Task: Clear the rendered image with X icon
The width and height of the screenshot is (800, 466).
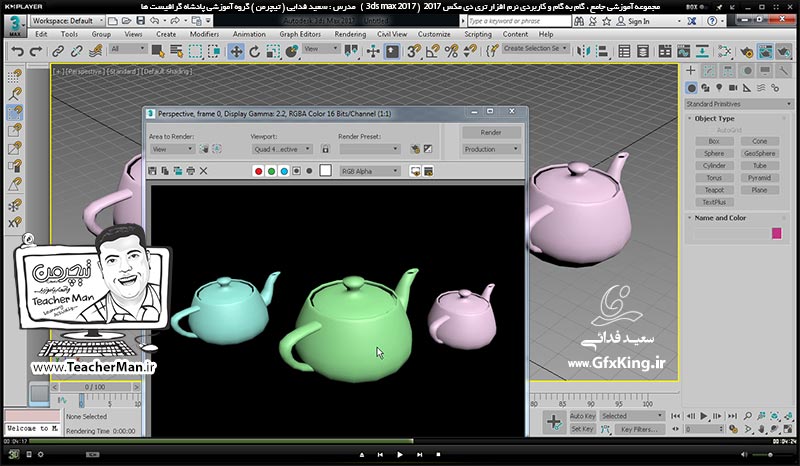Action: tap(204, 171)
